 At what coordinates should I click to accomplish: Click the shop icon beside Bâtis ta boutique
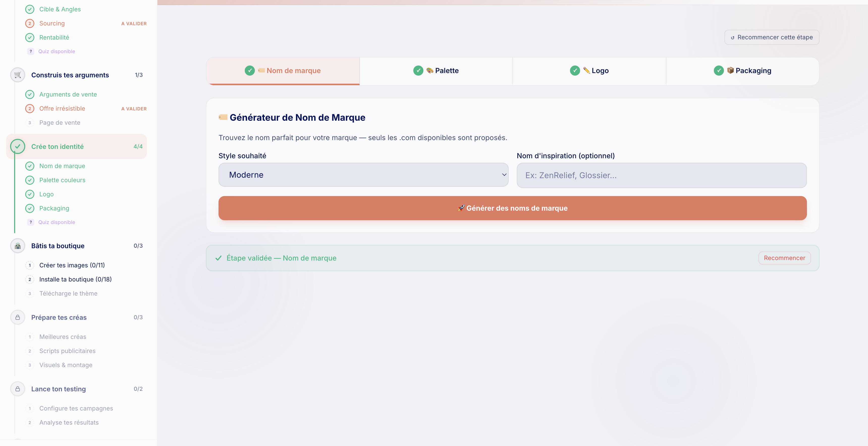(x=17, y=246)
